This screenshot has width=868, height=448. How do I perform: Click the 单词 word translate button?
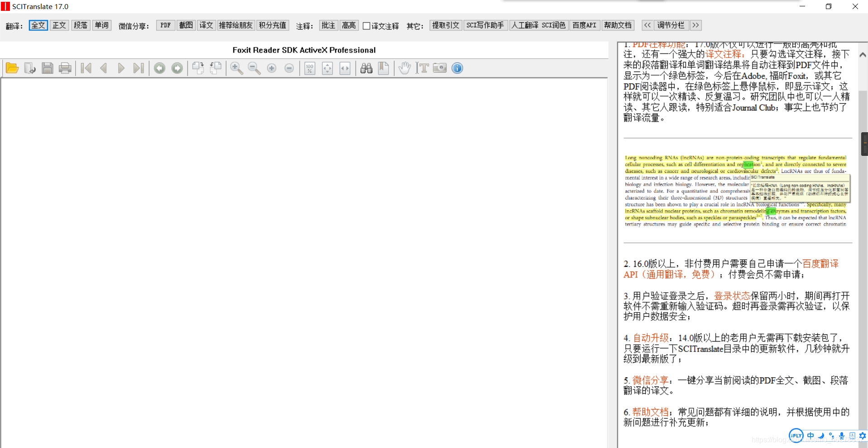102,25
